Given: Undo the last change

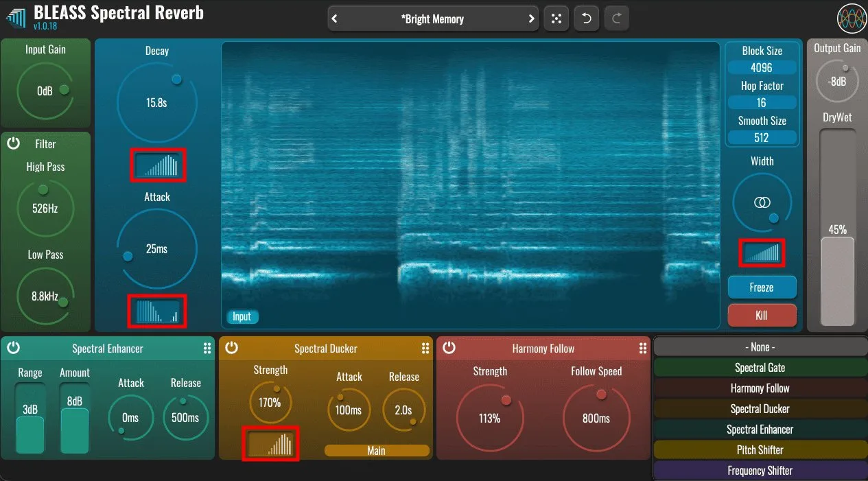Looking at the screenshot, I should [x=586, y=19].
